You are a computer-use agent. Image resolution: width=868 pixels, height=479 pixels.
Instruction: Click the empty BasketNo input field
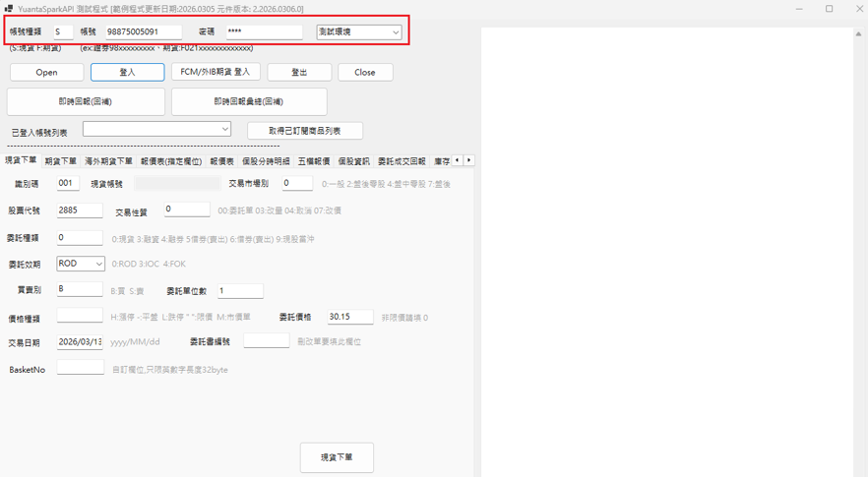point(81,367)
